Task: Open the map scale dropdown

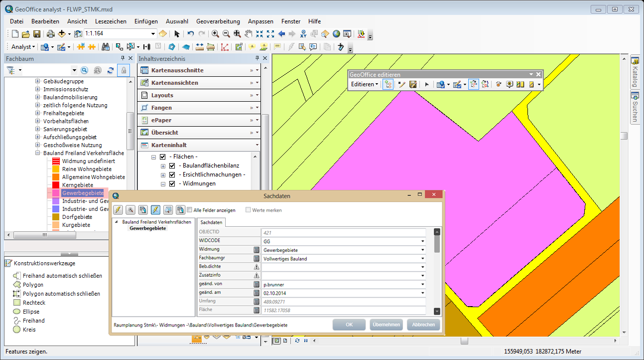Action: coord(153,34)
